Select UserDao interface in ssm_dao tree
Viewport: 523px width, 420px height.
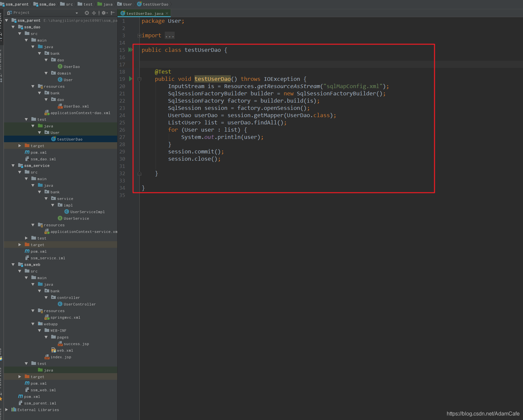point(69,67)
